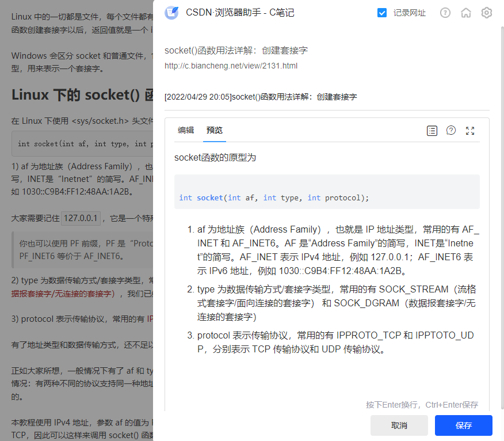Open the editor help icon
Image resolution: width=504 pixels, height=441 pixels.
click(451, 130)
